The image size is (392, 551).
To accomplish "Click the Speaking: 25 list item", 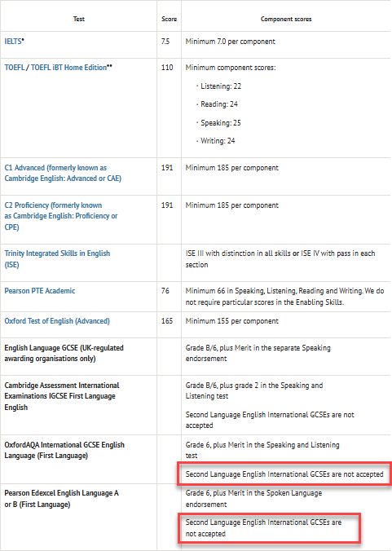I will (221, 123).
